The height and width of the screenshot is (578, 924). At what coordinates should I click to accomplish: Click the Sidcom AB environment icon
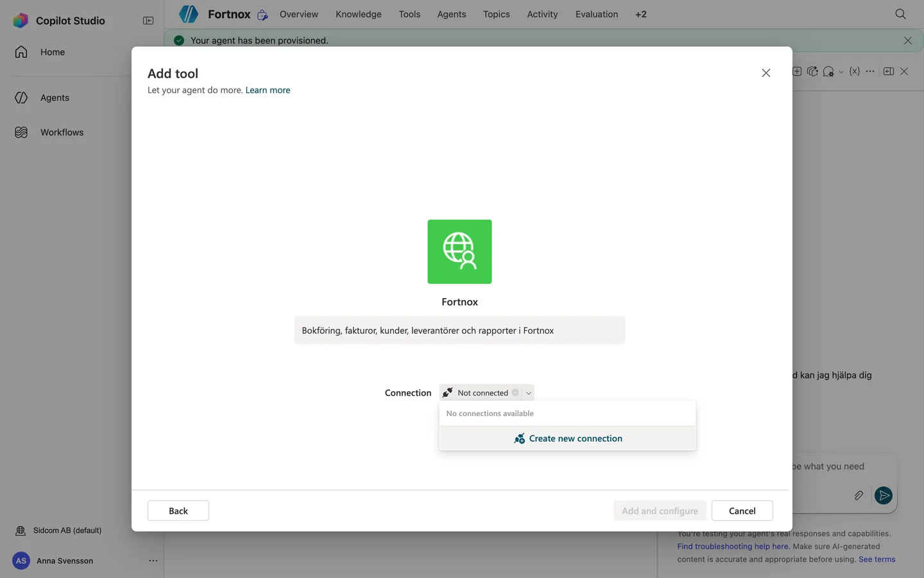(21, 530)
